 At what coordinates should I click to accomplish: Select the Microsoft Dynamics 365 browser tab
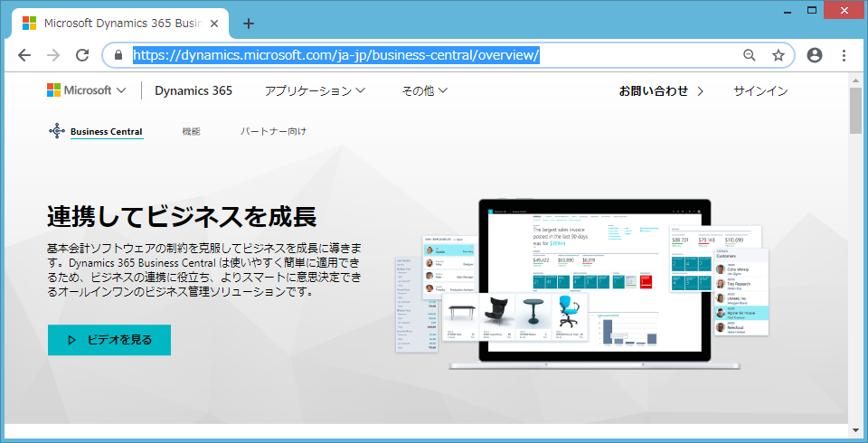pyautogui.click(x=119, y=24)
